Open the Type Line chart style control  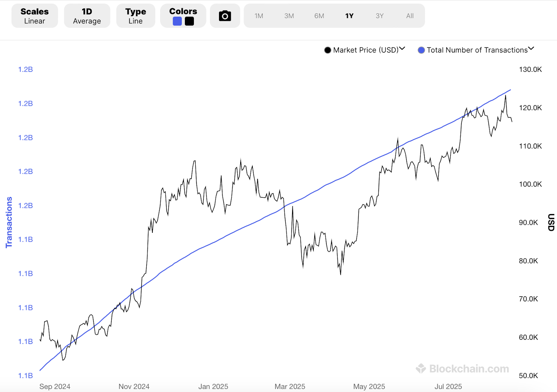(135, 15)
